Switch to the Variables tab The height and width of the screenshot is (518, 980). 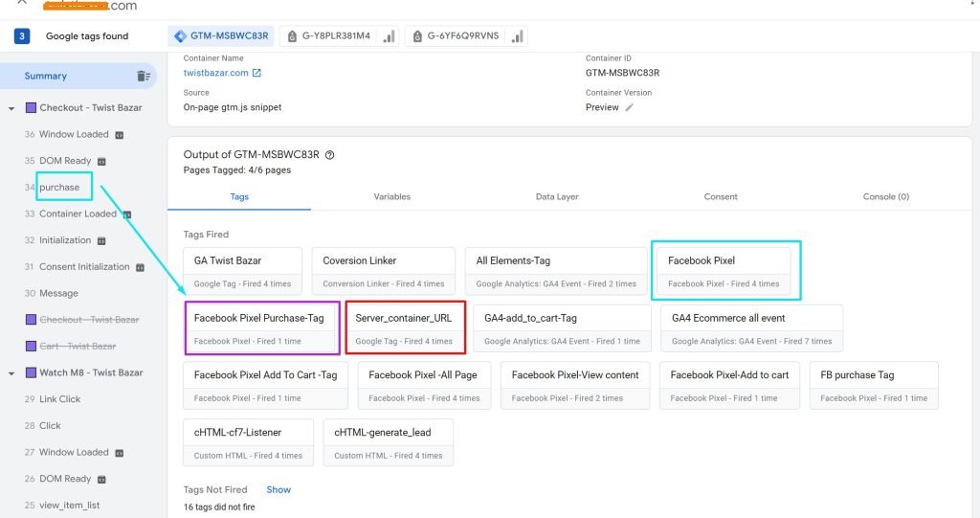pos(391,196)
